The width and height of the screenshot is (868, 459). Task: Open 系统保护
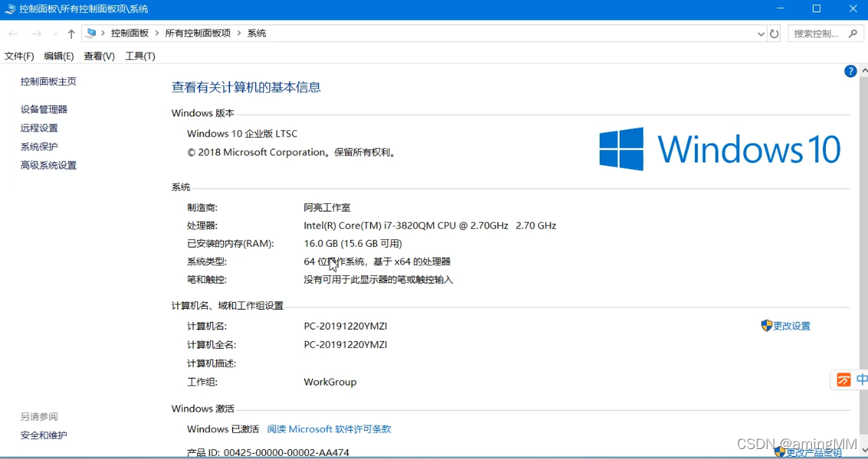39,146
